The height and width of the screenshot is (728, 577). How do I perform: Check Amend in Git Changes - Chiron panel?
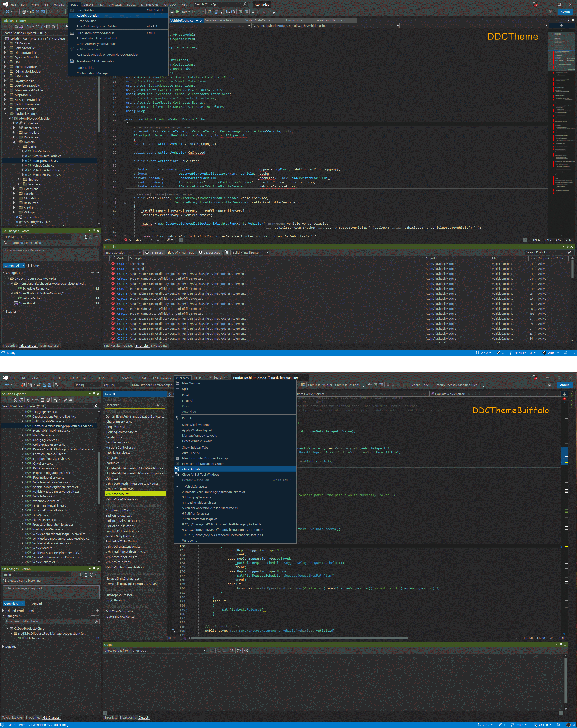click(30, 604)
